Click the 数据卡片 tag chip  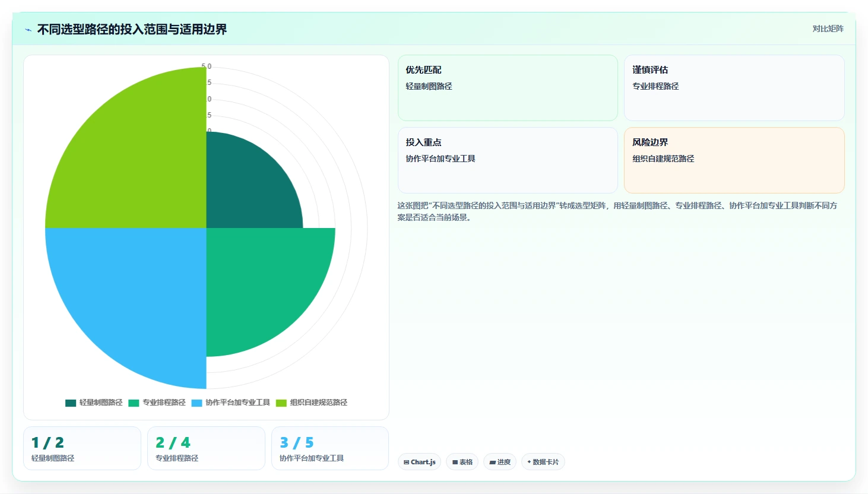tap(543, 462)
